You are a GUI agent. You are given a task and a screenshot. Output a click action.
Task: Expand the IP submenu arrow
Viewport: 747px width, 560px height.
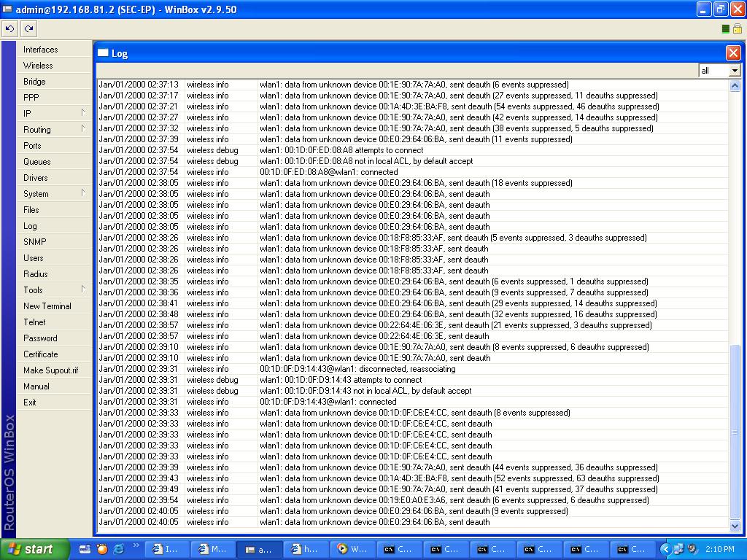pos(83,112)
